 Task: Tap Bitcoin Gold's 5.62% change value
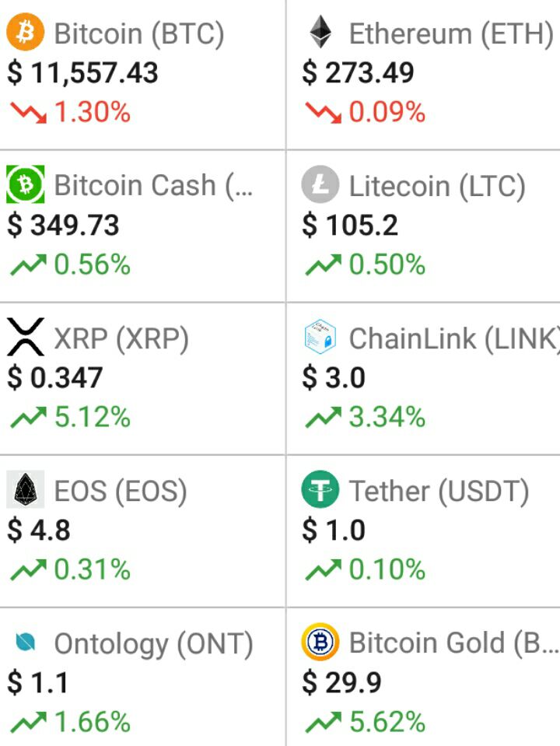click(x=387, y=723)
